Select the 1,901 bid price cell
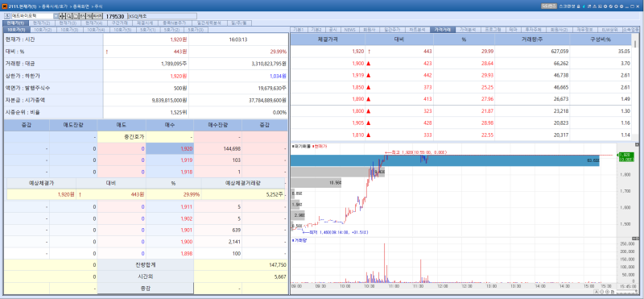 click(170, 230)
